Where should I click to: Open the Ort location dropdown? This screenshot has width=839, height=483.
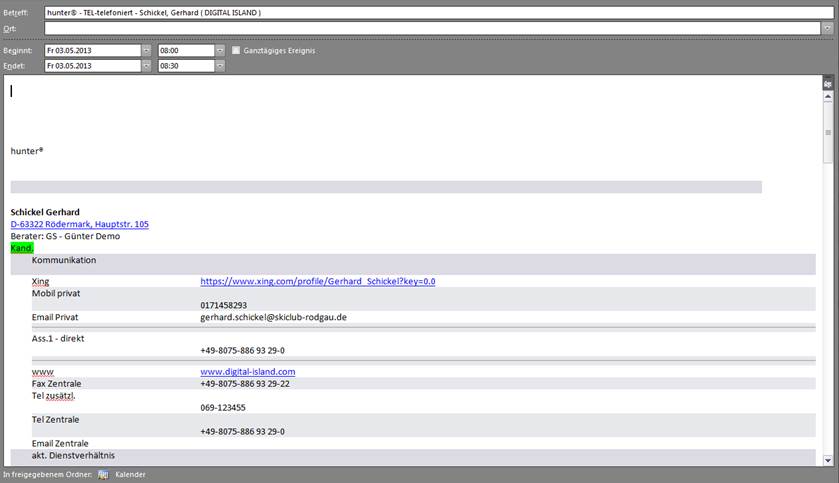[x=827, y=29]
